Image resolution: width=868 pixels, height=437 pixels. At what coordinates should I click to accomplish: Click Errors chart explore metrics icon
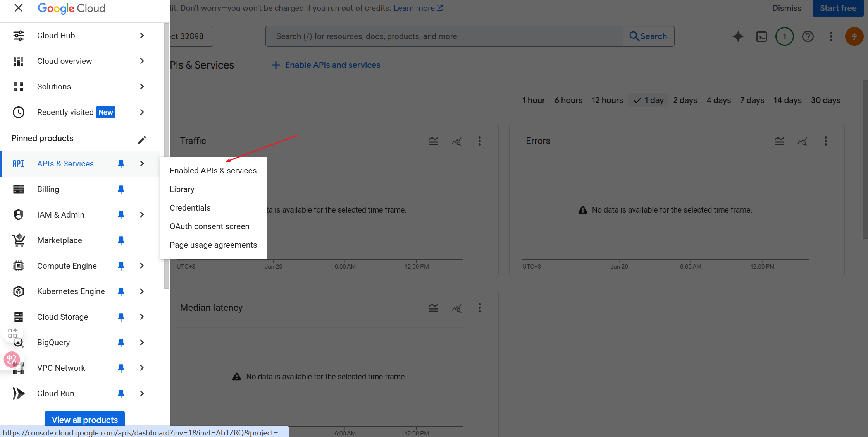(802, 141)
